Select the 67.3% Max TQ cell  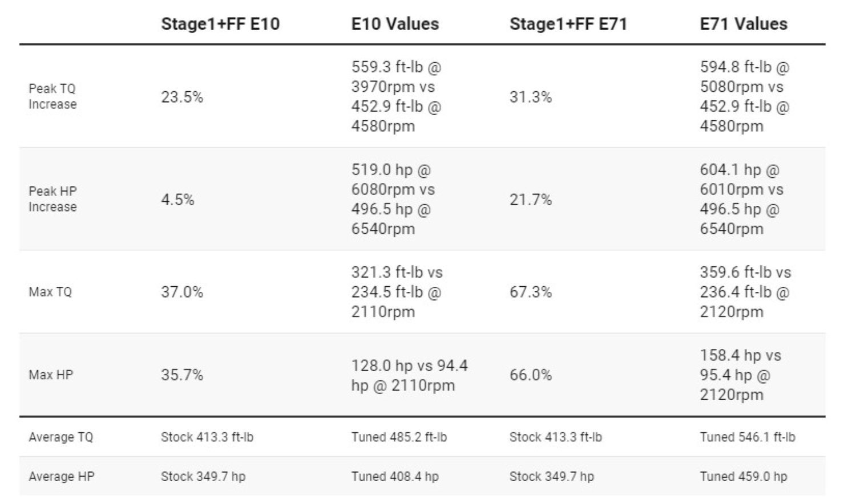(x=531, y=292)
